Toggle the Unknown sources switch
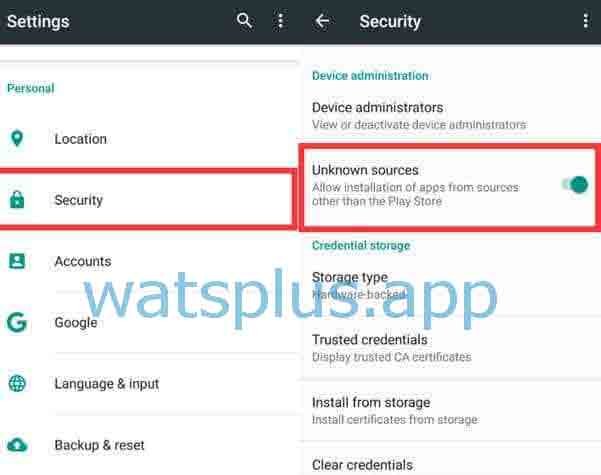Image resolution: width=601 pixels, height=475 pixels. pyautogui.click(x=575, y=185)
